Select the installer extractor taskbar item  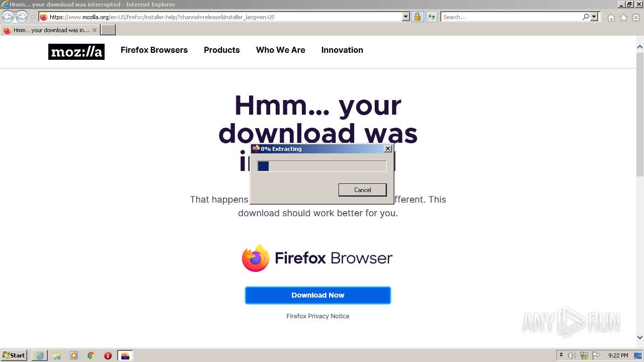[125, 355]
